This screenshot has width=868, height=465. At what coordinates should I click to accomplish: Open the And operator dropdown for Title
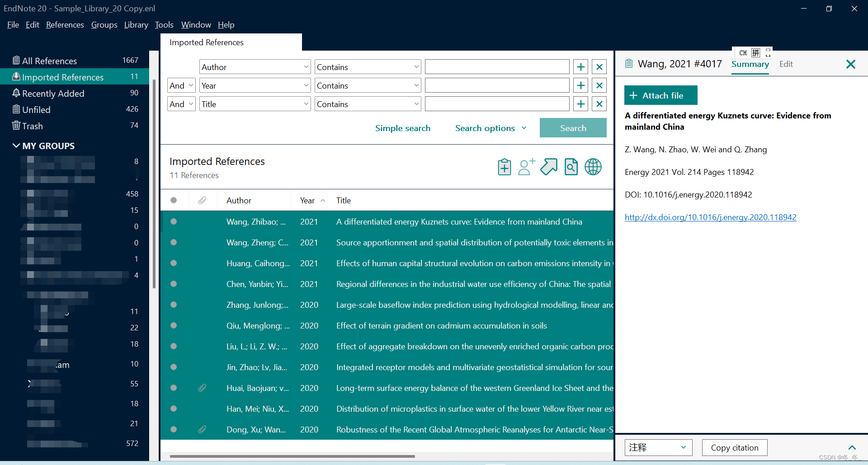point(181,104)
